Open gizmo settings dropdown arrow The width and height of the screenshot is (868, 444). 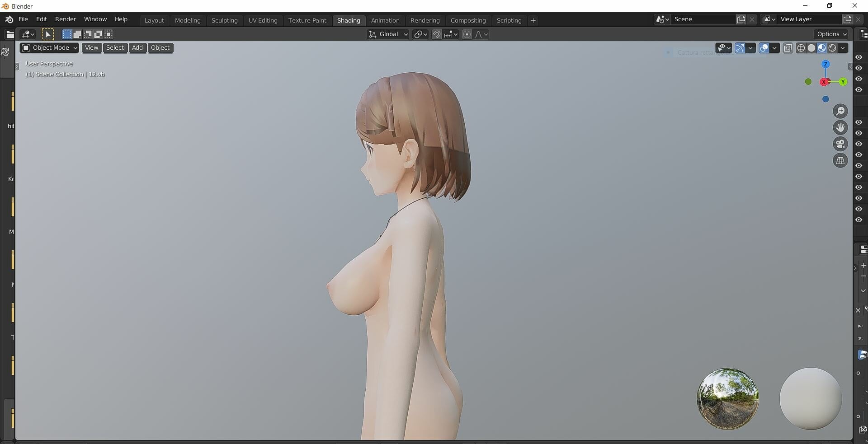tap(750, 48)
